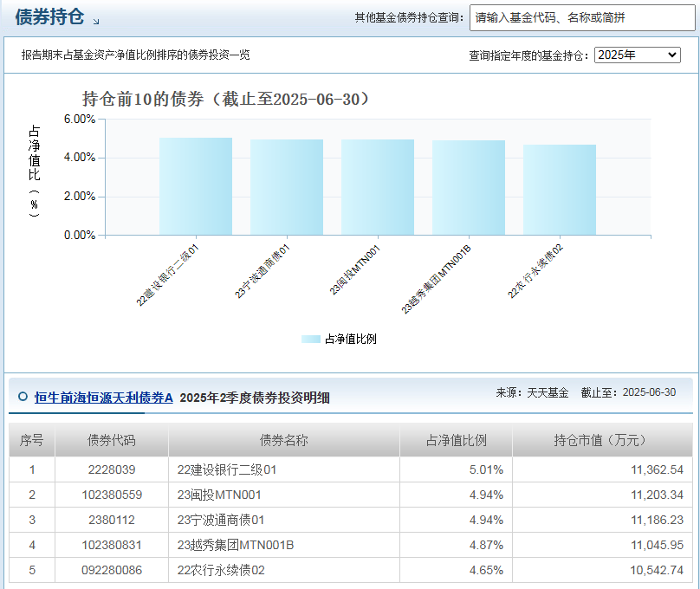Click the 23宁波通商债01 chart bar

click(287, 187)
